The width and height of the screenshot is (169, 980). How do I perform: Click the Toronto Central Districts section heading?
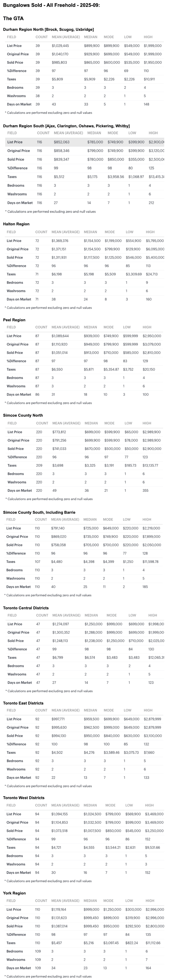26,608
